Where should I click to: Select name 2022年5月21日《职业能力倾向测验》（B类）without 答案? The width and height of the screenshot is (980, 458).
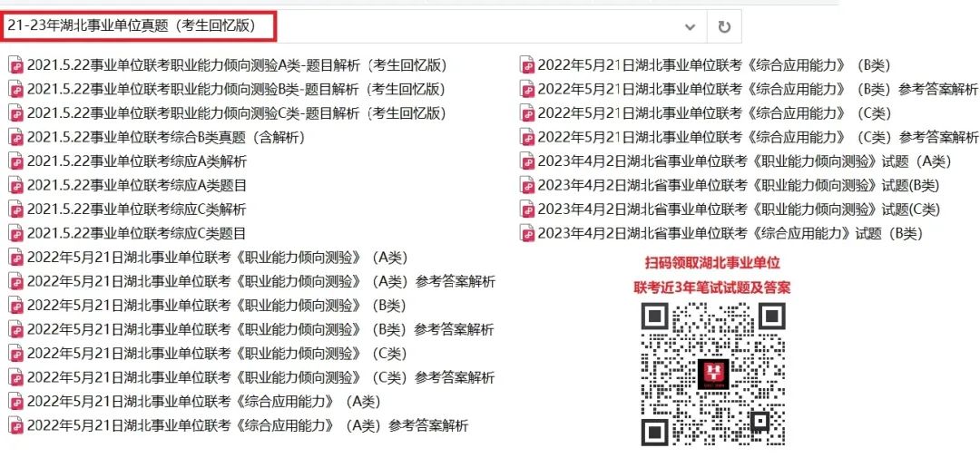point(217,306)
